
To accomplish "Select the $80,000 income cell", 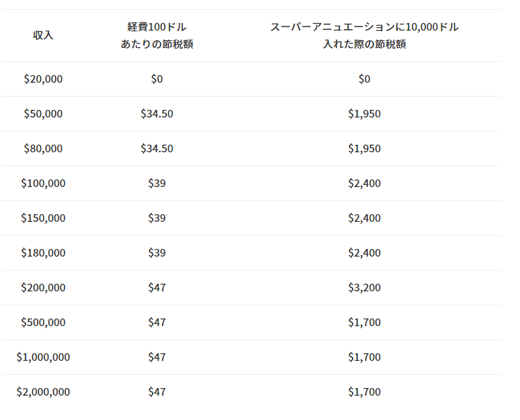I will click(x=43, y=149).
